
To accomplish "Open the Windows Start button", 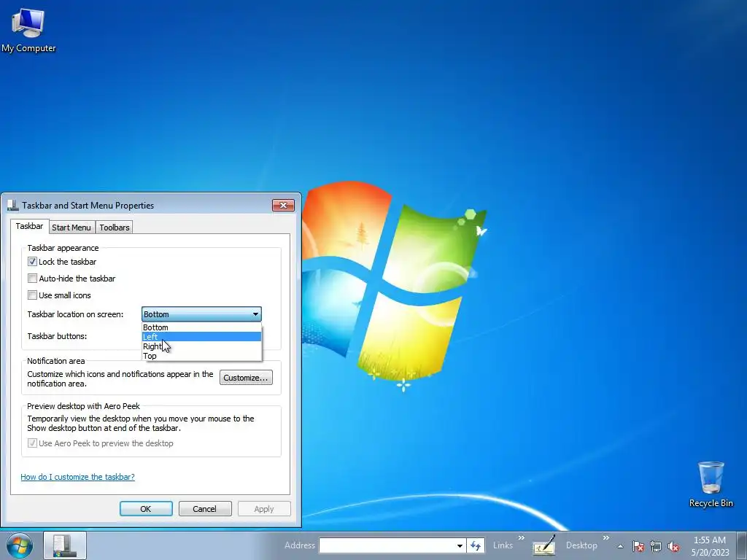I will pyautogui.click(x=20, y=545).
